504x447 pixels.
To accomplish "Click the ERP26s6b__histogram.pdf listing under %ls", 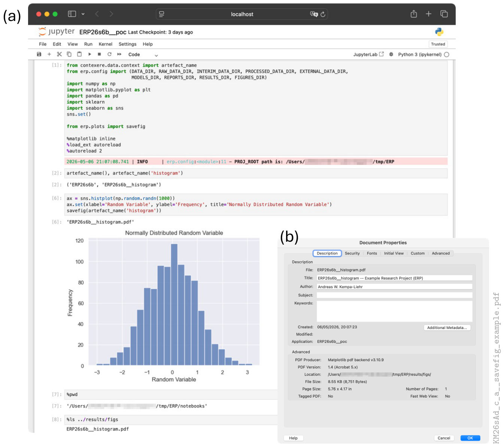I will [x=98, y=429].
